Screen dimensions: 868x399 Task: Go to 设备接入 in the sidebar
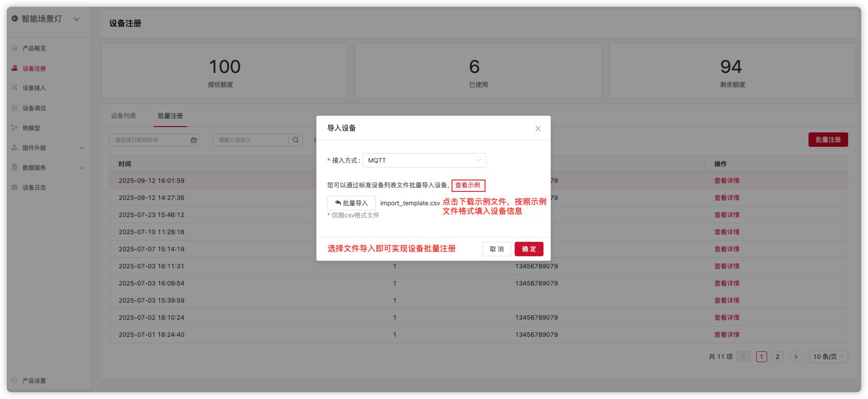(x=34, y=88)
